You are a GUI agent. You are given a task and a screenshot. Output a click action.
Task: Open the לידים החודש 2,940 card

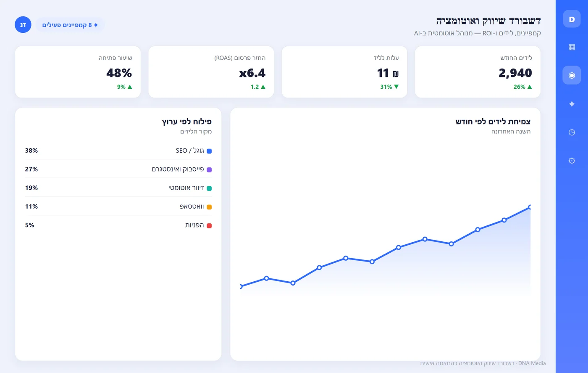478,72
